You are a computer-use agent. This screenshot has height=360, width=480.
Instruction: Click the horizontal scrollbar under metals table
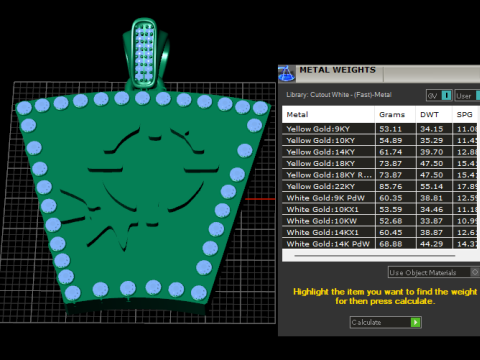coord(375,256)
